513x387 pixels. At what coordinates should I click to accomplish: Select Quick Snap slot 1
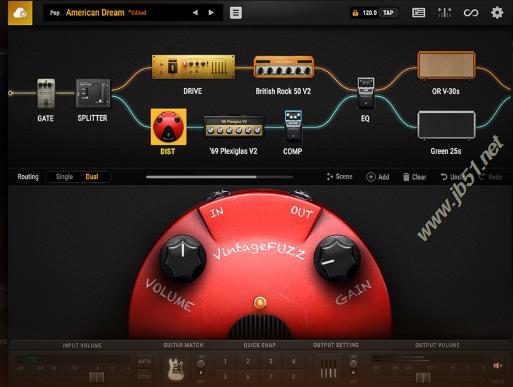(x=225, y=362)
